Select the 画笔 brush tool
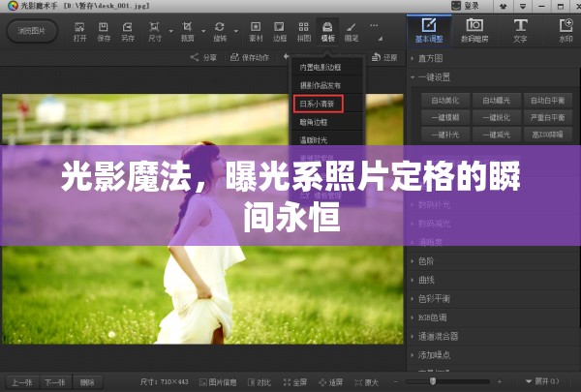This screenshot has height=392, width=581. tap(351, 32)
